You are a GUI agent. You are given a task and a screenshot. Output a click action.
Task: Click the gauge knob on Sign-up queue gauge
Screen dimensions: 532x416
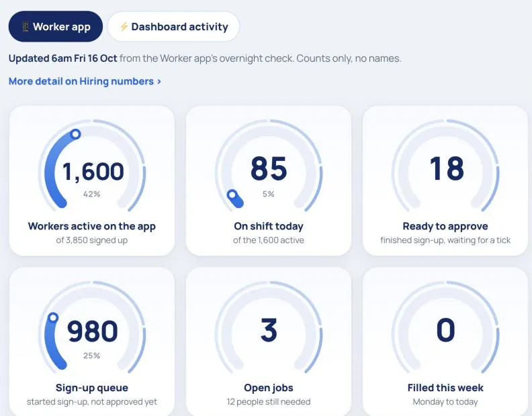coord(53,317)
